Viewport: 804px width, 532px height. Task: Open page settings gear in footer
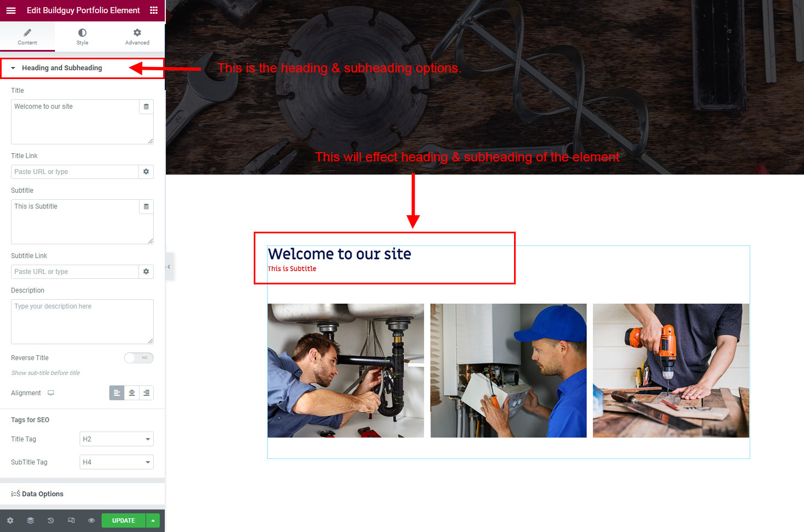[10, 520]
